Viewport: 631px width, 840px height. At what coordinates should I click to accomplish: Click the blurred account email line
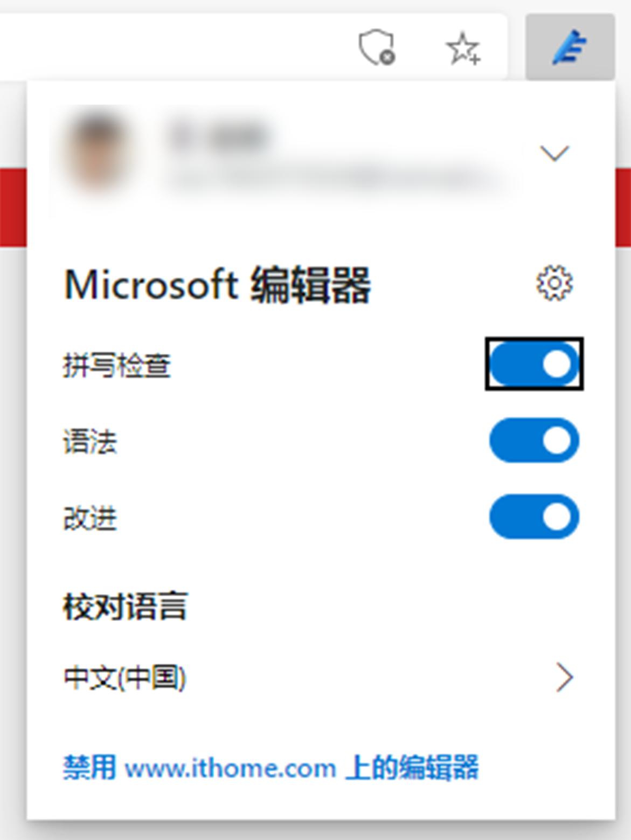coord(329,177)
